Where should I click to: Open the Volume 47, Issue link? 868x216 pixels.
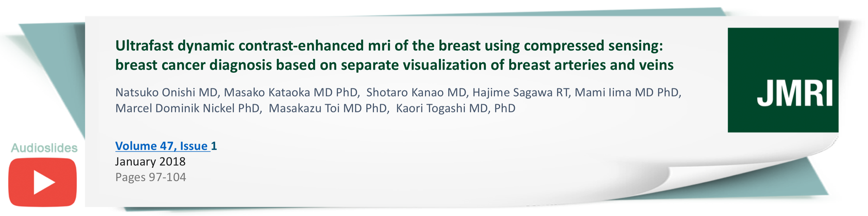pyautogui.click(x=162, y=146)
